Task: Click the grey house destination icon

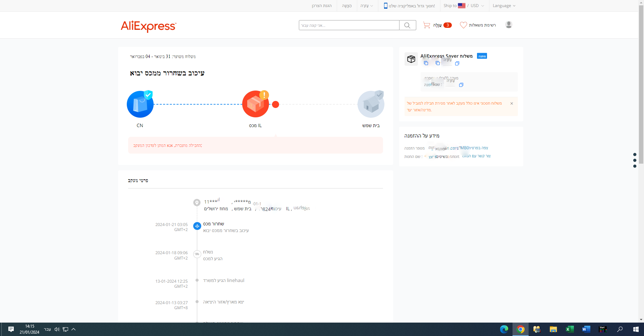Action: pyautogui.click(x=371, y=104)
